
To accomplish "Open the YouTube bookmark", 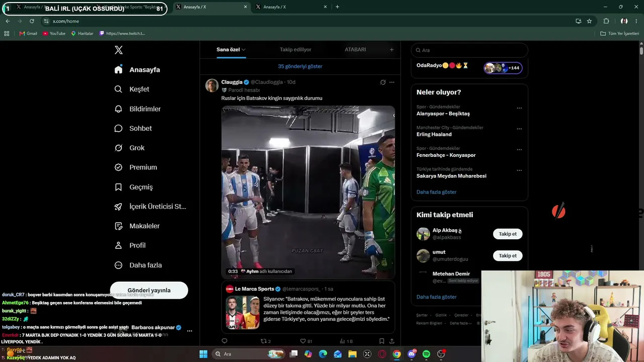I will (54, 34).
